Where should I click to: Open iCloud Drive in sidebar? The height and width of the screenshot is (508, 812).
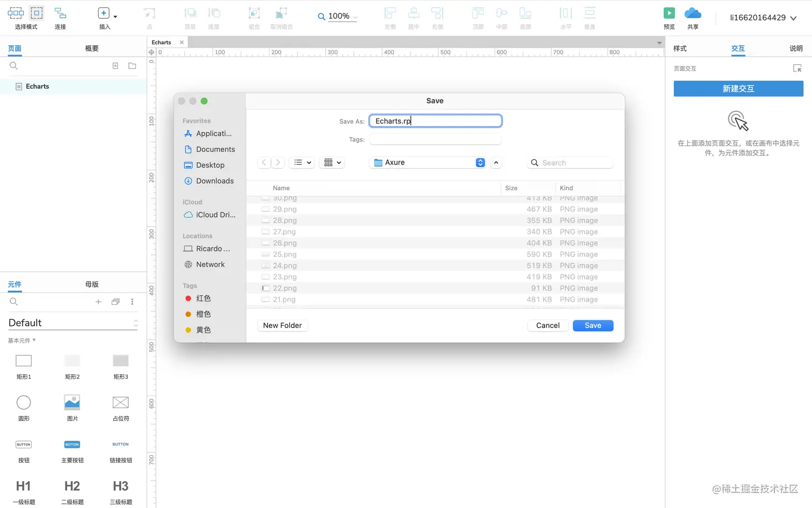pos(210,214)
